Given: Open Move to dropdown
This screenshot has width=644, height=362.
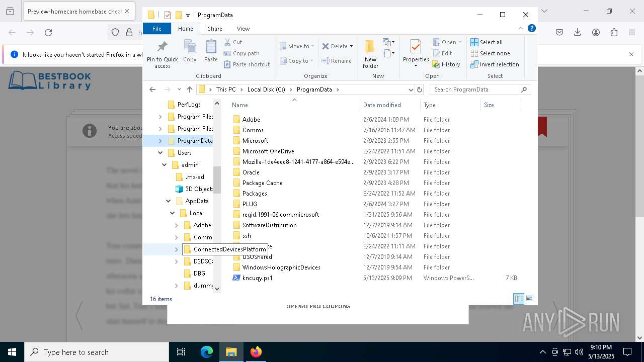Looking at the screenshot, I should [297, 46].
